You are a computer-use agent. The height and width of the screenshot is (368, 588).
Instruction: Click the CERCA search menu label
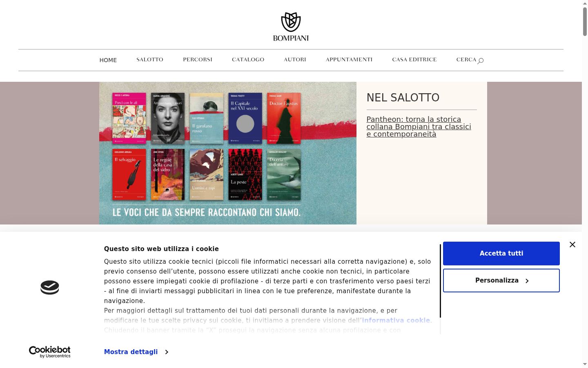pyautogui.click(x=466, y=60)
